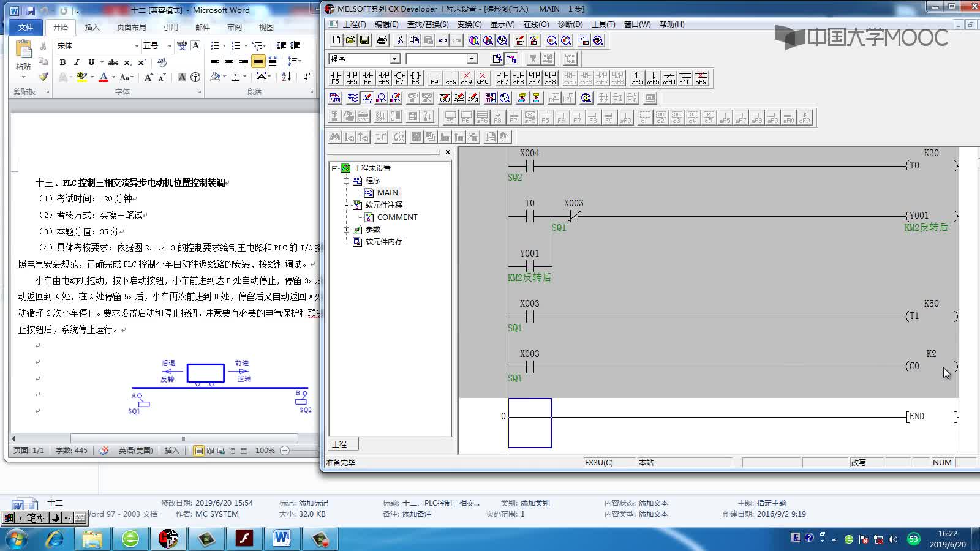Insert normally open contact F5 in GX Developer
The width and height of the screenshot is (980, 551).
[335, 78]
